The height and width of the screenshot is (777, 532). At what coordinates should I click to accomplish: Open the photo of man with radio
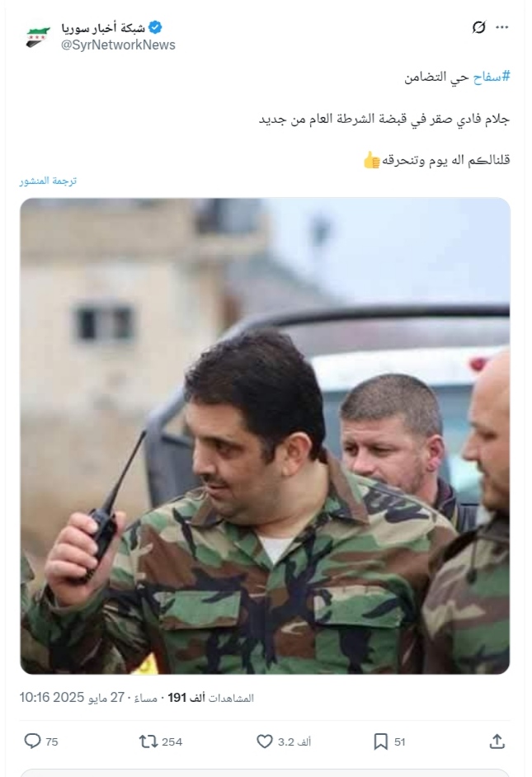click(x=265, y=436)
